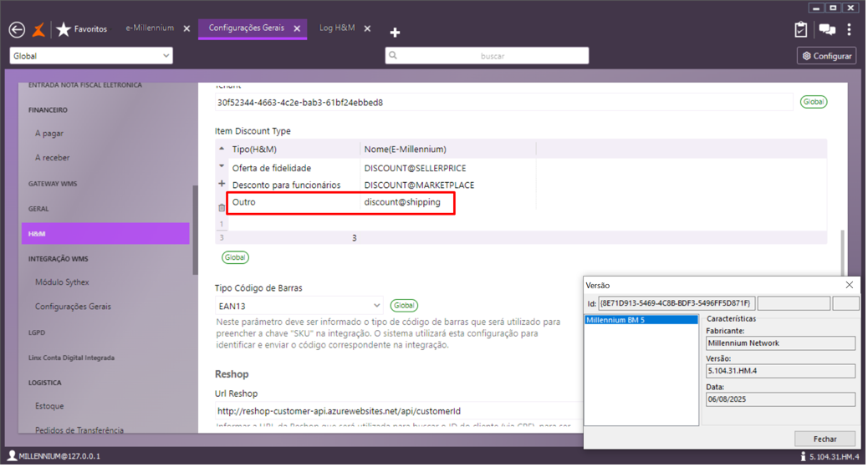Close the e-Millennium tab
Image resolution: width=868 pixels, height=467 pixels.
[x=186, y=28]
